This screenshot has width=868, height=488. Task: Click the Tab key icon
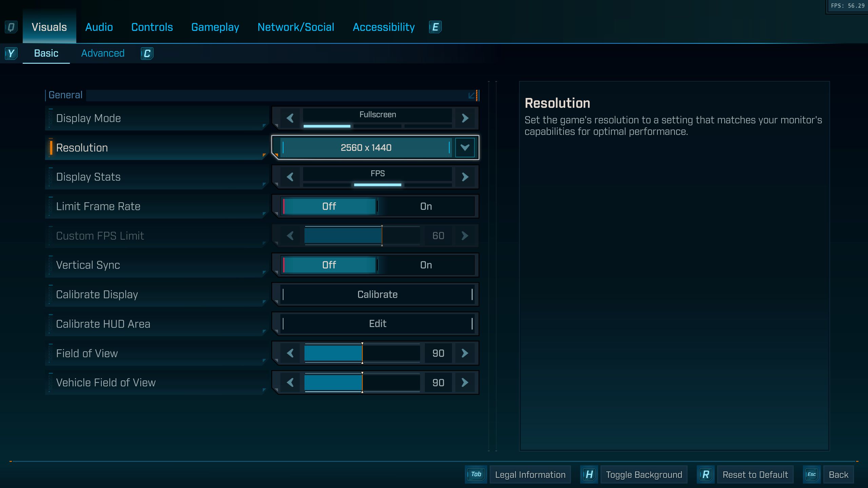click(476, 474)
